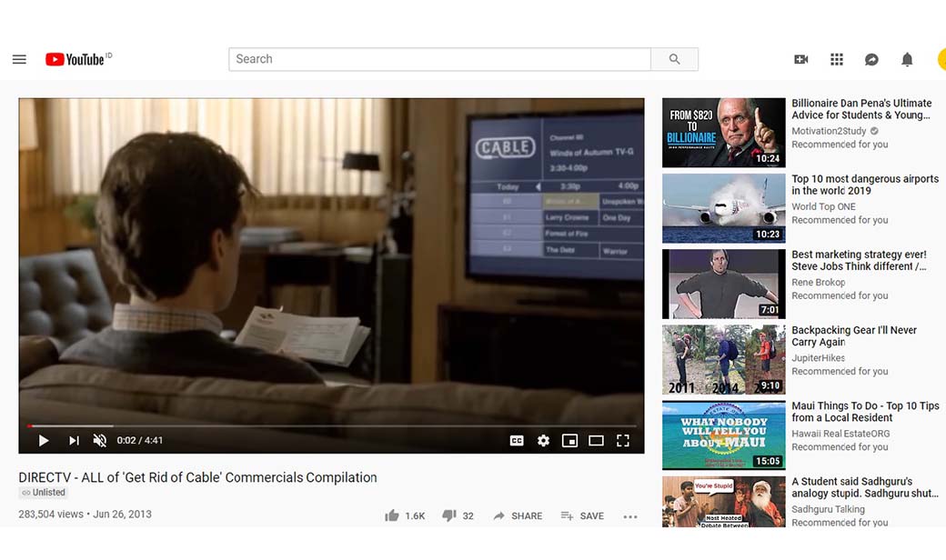Click the JupiterHikes channel name

[818, 357]
